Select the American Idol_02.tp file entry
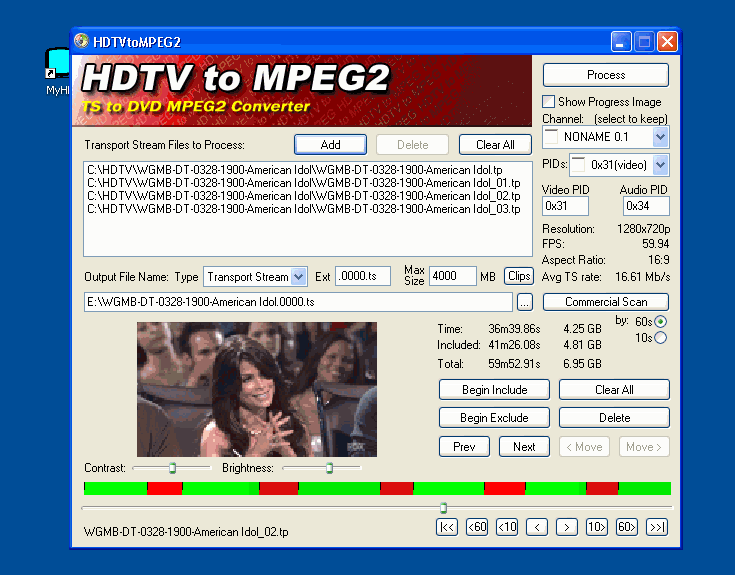This screenshot has height=575, width=735. tap(304, 196)
